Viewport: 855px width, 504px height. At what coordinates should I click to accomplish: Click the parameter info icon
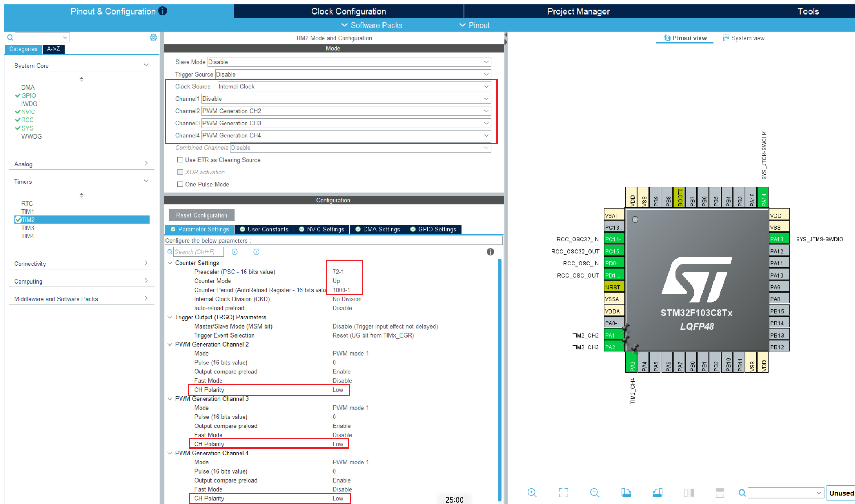click(x=490, y=252)
